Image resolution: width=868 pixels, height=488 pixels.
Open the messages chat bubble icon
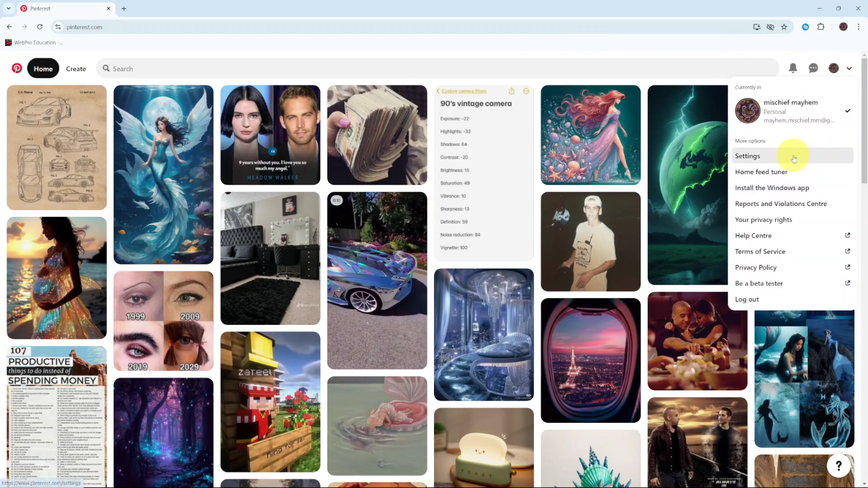[813, 68]
